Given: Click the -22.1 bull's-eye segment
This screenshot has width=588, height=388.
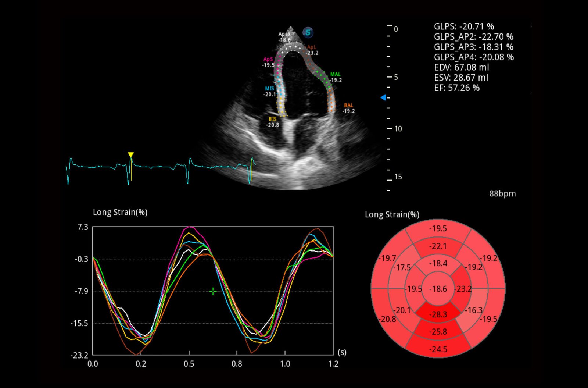Looking at the screenshot, I should click(438, 246).
